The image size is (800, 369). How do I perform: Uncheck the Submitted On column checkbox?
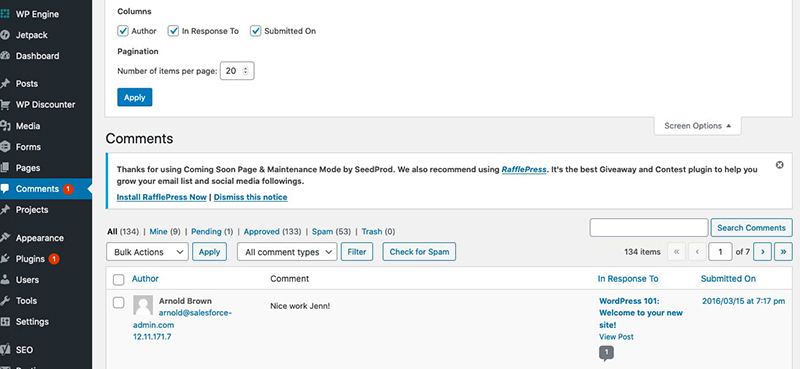pyautogui.click(x=256, y=31)
